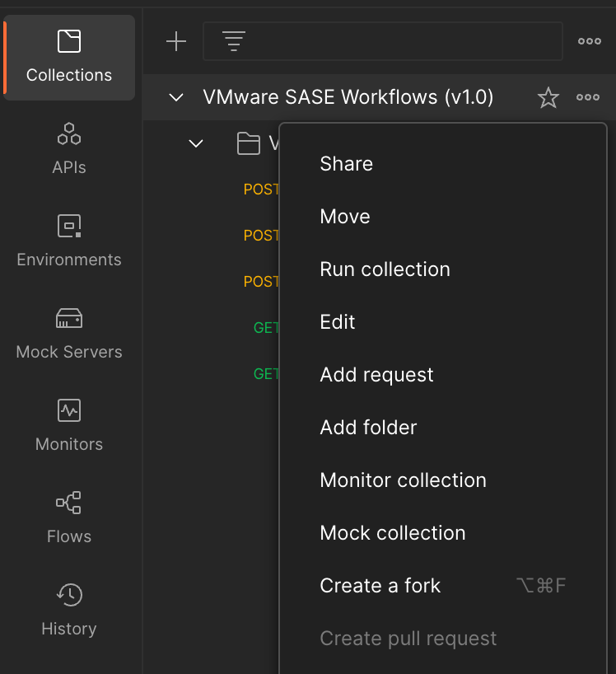Open the Mock Servers panel
Screen dimensions: 616x674
pos(68,333)
